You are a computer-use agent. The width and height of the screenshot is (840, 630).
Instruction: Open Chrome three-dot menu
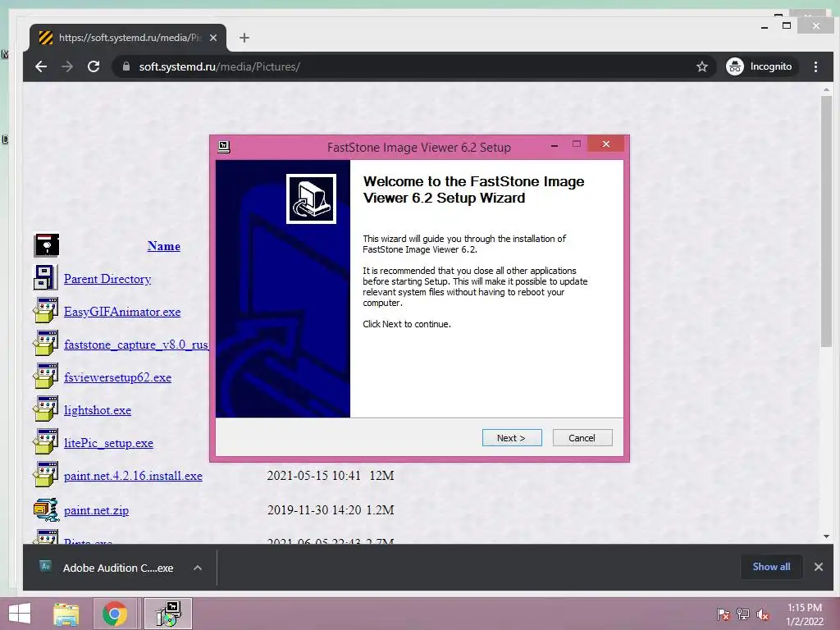[816, 66]
